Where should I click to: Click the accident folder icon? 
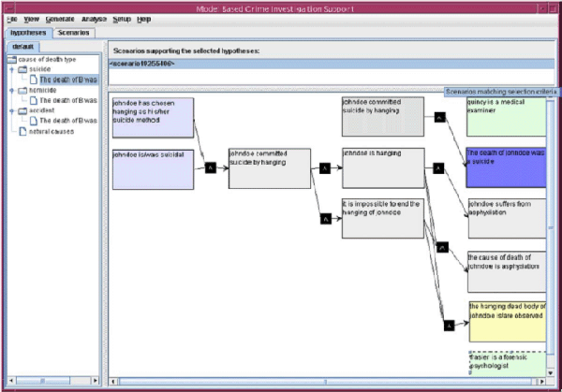pyautogui.click(x=22, y=110)
